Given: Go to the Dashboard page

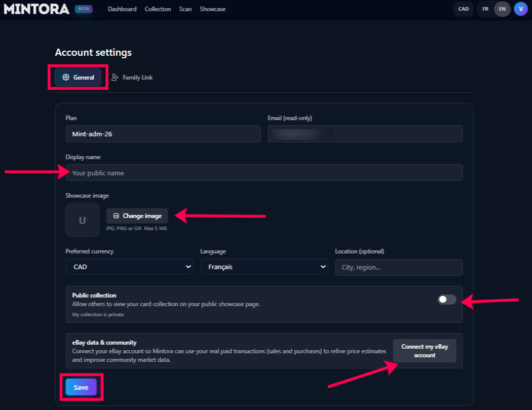Looking at the screenshot, I should click(x=122, y=9).
